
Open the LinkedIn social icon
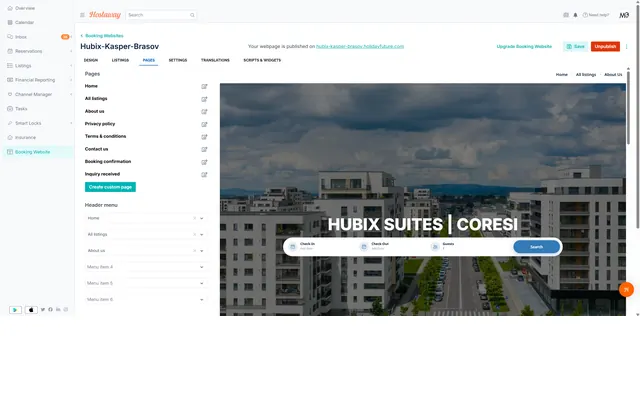[58, 309]
